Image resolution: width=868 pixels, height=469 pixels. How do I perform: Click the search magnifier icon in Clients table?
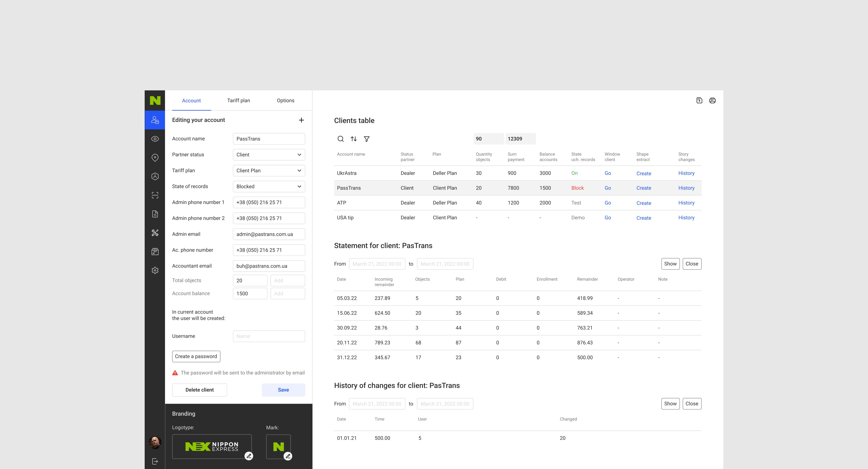[340, 139]
